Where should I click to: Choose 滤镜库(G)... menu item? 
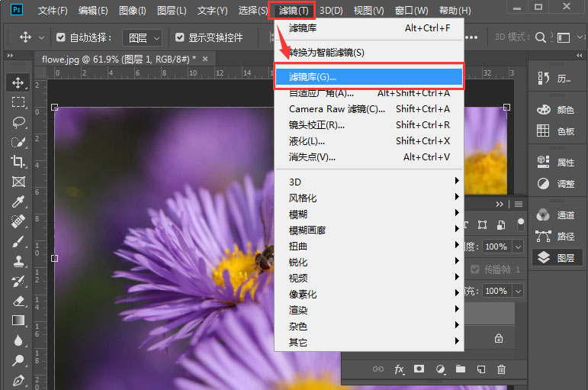click(x=369, y=76)
